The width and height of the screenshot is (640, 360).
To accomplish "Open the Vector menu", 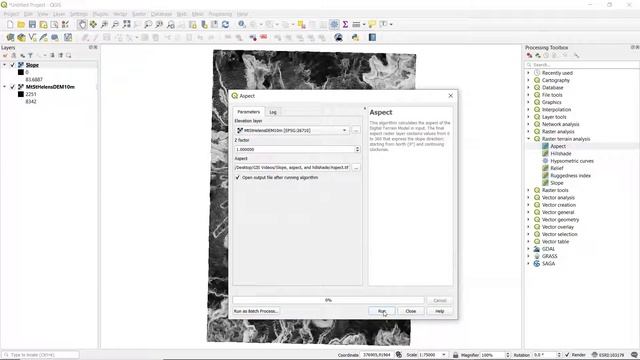I will [x=120, y=14].
